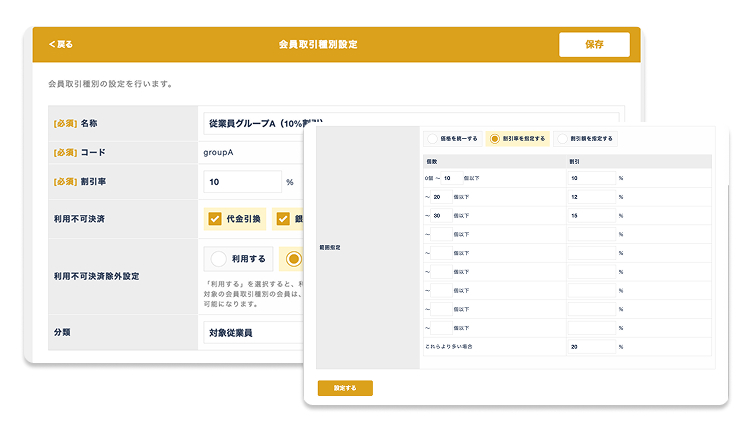Click the これらより多い場合 discount field
Viewport: 752px width, 429px height.
591,346
